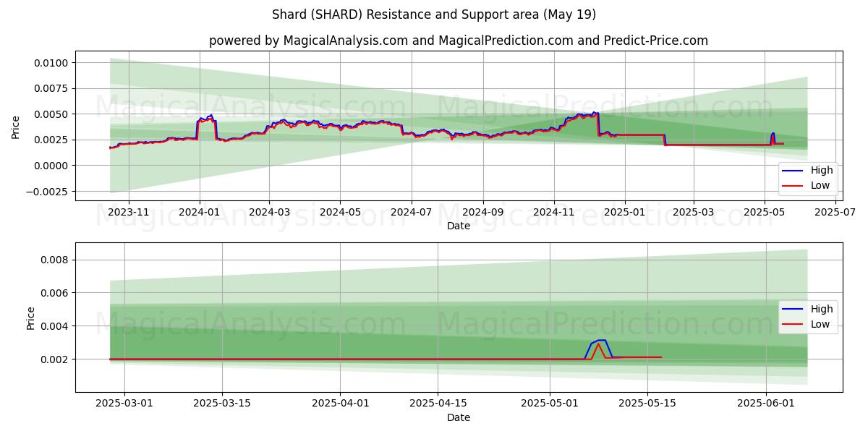Click 'Low' in the bottom chart legend

pyautogui.click(x=821, y=324)
